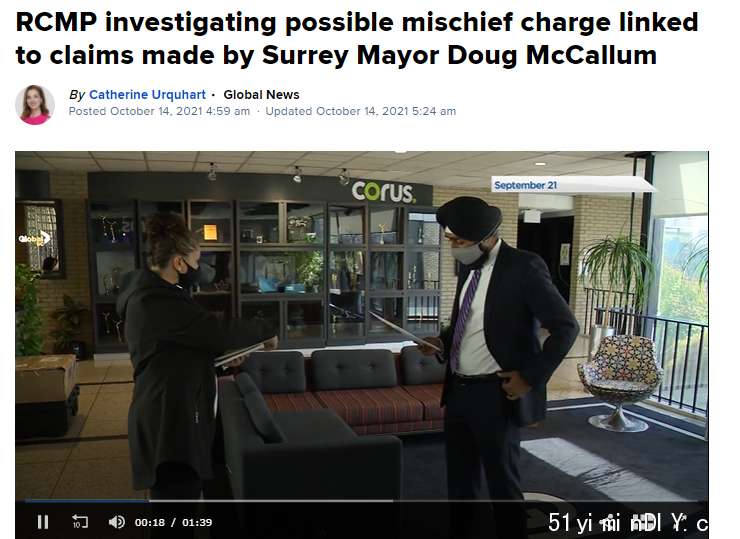The width and height of the screenshot is (740, 539).
Task: Pause the video playback
Action: 43,522
